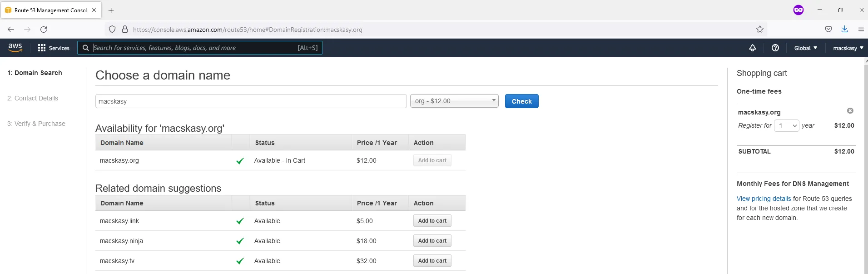The width and height of the screenshot is (868, 274).
Task: Open the browser downloads panel
Action: 845,30
